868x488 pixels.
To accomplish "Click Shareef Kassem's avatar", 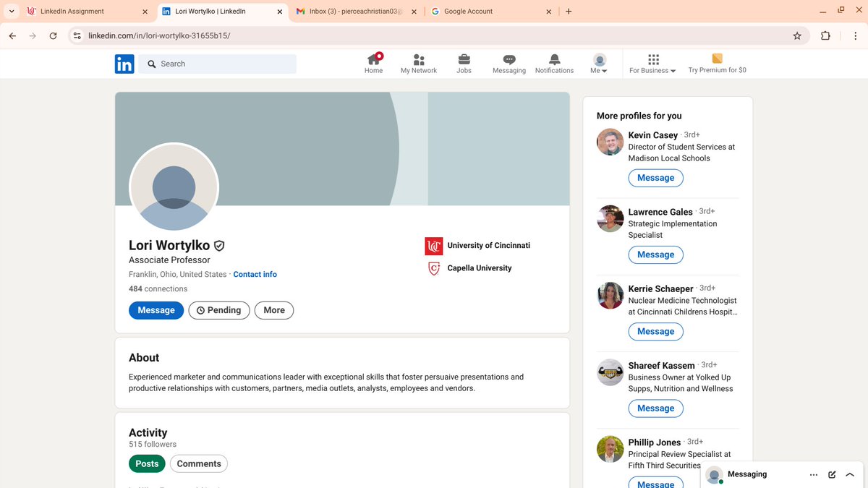I will 610,372.
